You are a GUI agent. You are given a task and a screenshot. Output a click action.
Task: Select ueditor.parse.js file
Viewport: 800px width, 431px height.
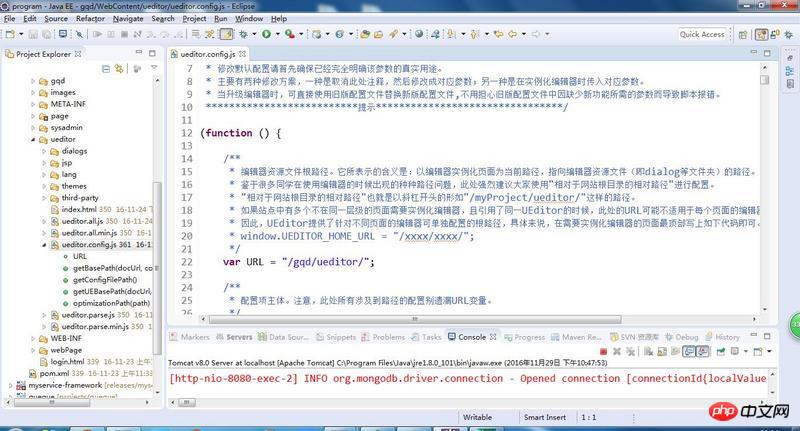coord(88,315)
